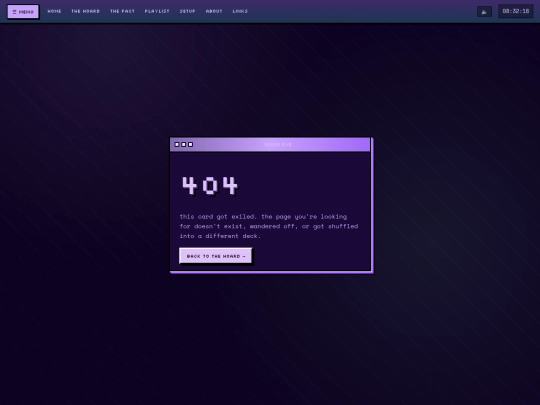The width and height of the screenshot is (540, 405).
Task: Open The Hoard nav link
Action: [x=85, y=11]
